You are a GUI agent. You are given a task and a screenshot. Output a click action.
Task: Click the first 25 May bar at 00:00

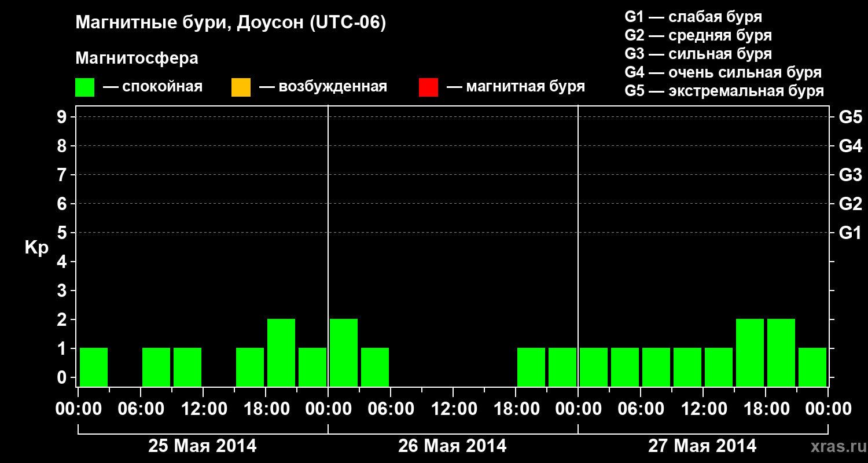pos(94,367)
